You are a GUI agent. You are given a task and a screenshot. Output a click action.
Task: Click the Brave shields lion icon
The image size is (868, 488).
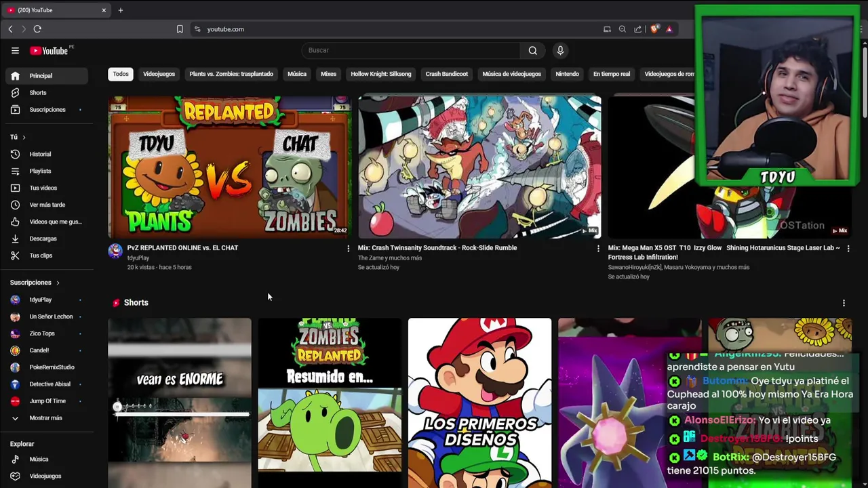point(654,29)
